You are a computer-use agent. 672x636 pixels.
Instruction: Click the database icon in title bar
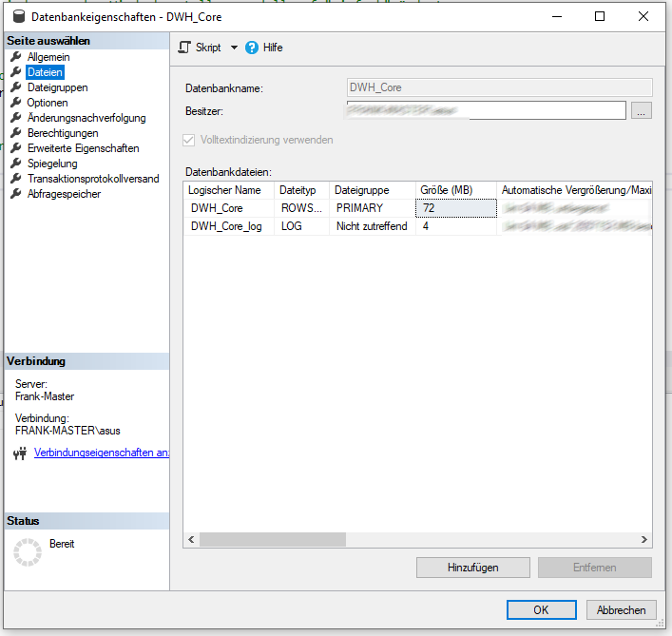pos(17,16)
